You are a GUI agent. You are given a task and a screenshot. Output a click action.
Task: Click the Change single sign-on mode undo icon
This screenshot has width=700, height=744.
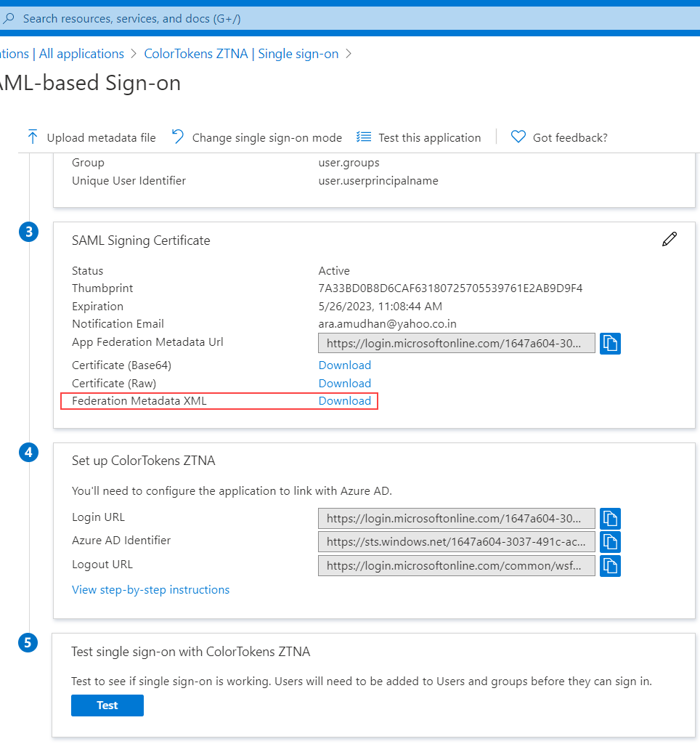[177, 137]
